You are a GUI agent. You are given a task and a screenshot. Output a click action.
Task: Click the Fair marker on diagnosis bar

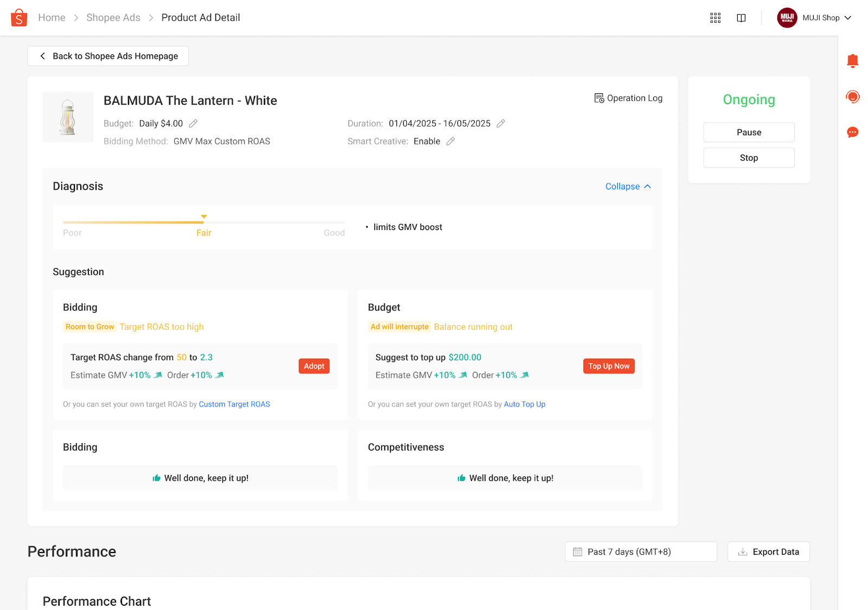[x=203, y=217]
